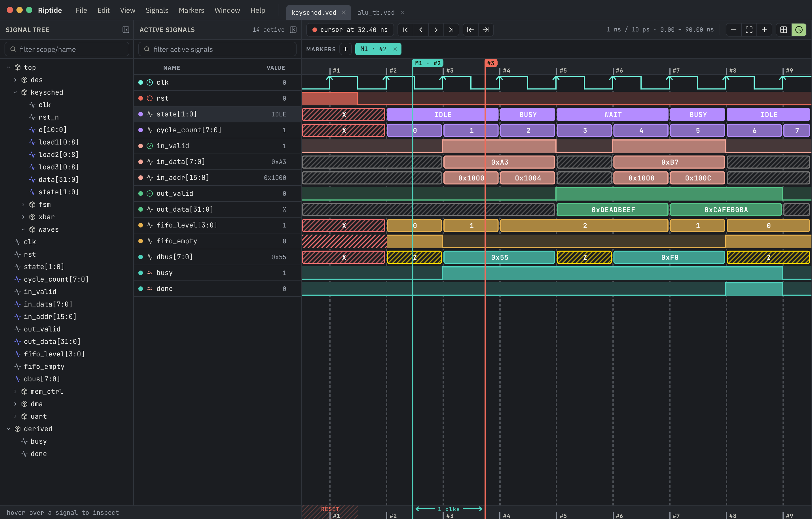Select data[31:0] in the signal tree
The height and width of the screenshot is (519, 812).
click(x=59, y=180)
